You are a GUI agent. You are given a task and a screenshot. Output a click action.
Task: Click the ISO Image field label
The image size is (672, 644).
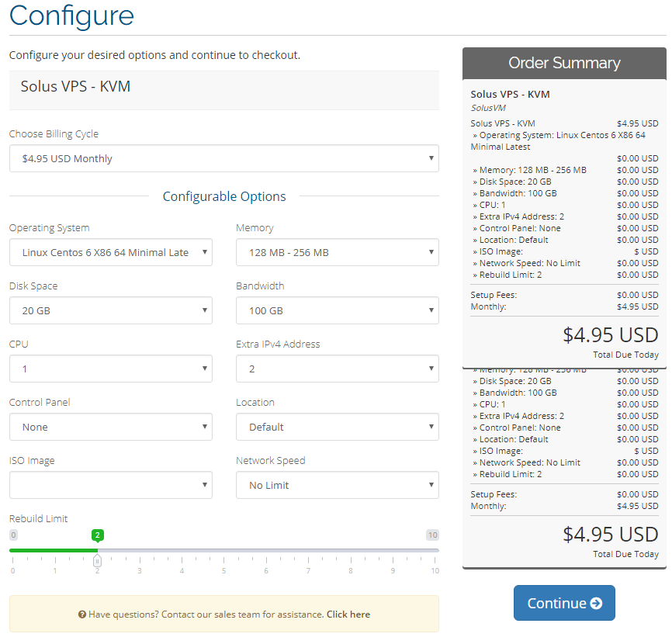[x=32, y=461]
